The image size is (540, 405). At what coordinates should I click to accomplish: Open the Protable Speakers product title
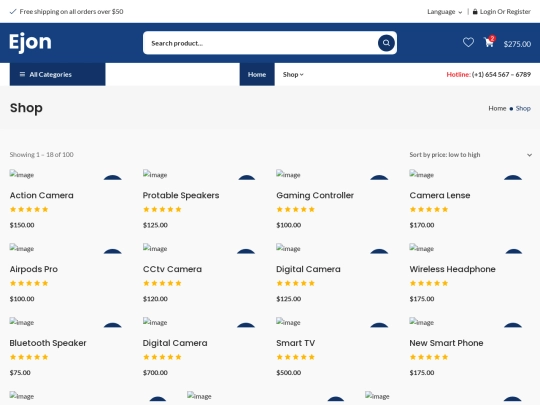181,195
